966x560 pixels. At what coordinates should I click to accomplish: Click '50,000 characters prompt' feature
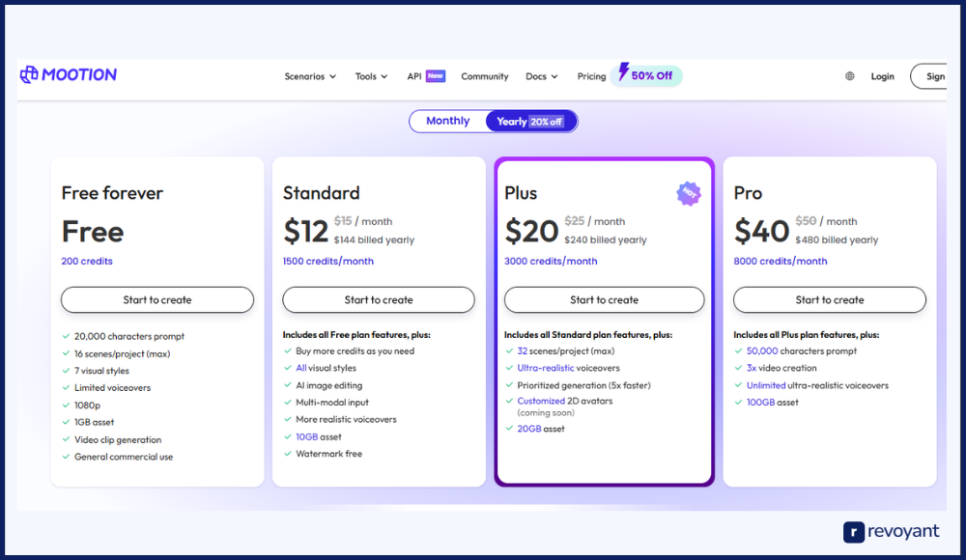tap(802, 351)
